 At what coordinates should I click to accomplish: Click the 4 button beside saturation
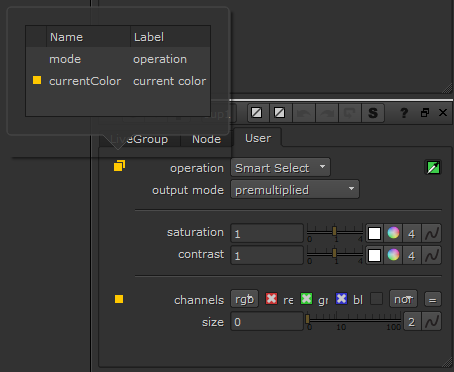(412, 233)
